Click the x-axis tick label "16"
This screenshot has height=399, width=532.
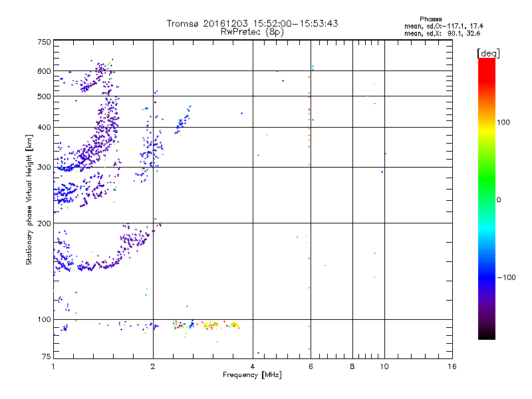point(452,366)
